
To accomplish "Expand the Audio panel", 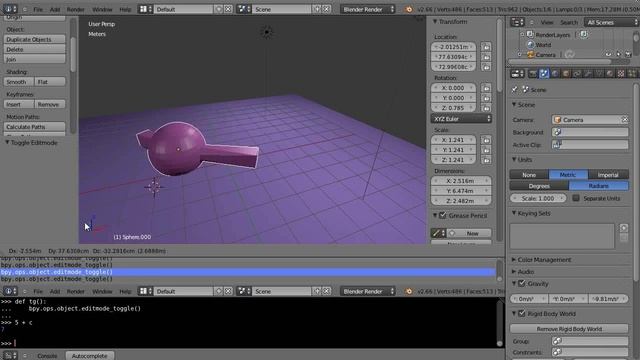I will pos(514,271).
